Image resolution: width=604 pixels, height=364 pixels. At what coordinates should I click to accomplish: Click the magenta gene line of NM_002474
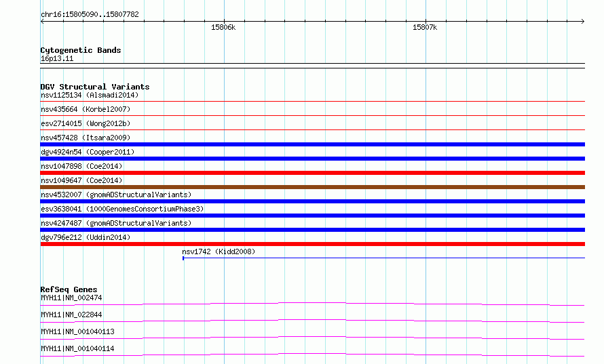(x=312, y=304)
